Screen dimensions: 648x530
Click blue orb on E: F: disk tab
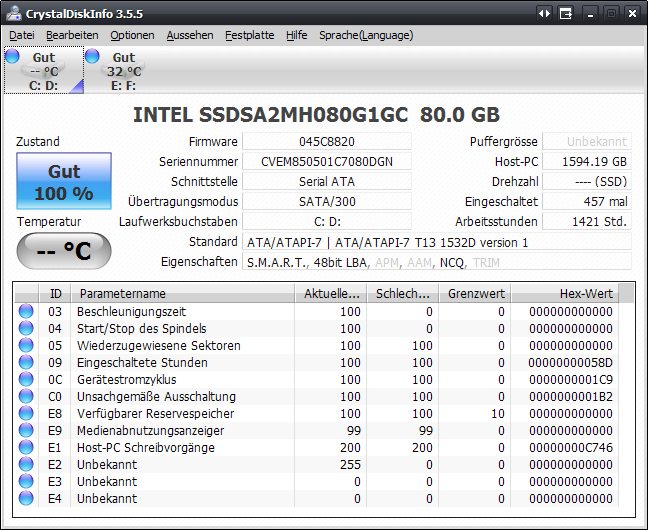[x=92, y=56]
